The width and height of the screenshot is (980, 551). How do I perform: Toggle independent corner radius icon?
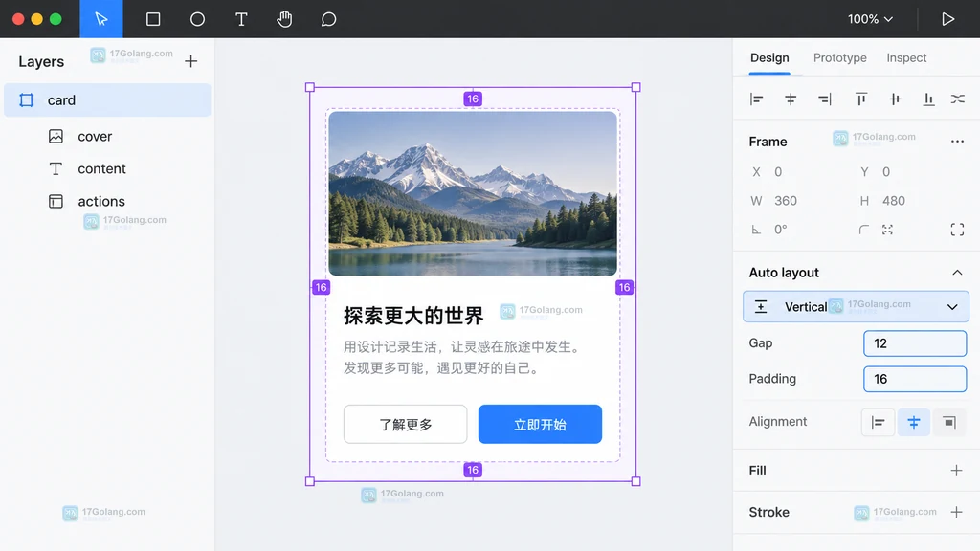click(887, 230)
